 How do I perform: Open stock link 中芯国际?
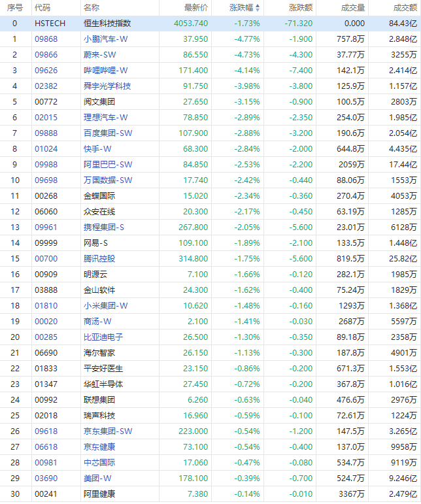pos(99,463)
